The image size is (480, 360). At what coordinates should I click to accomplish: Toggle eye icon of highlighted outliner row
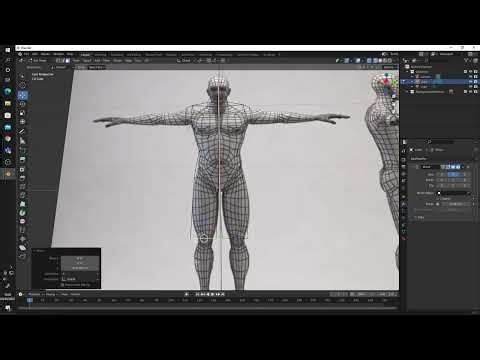point(471,81)
